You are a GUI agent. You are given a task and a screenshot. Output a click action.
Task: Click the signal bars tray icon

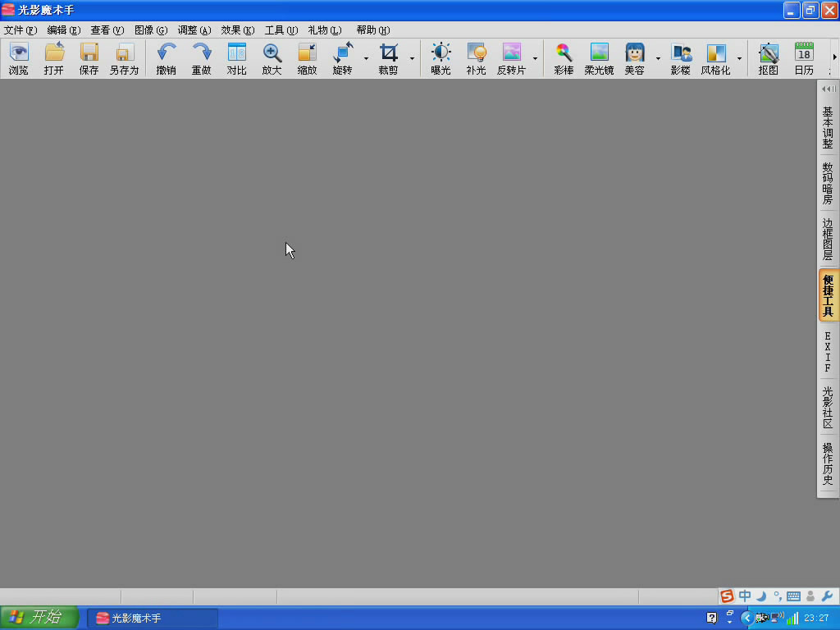click(x=792, y=619)
